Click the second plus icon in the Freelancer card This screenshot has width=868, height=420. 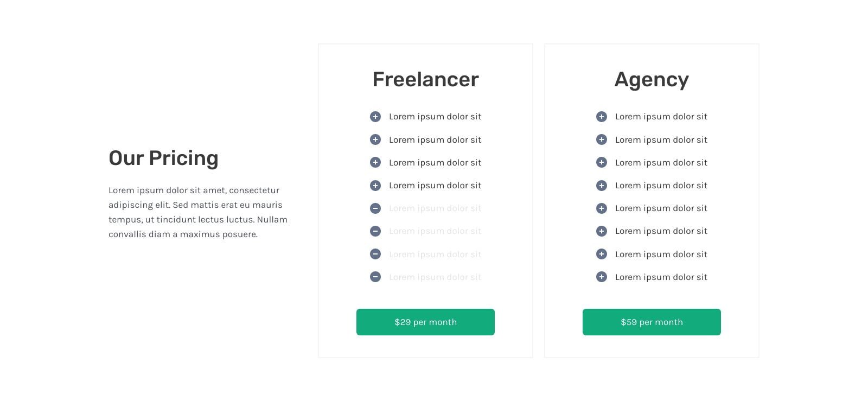tap(375, 139)
